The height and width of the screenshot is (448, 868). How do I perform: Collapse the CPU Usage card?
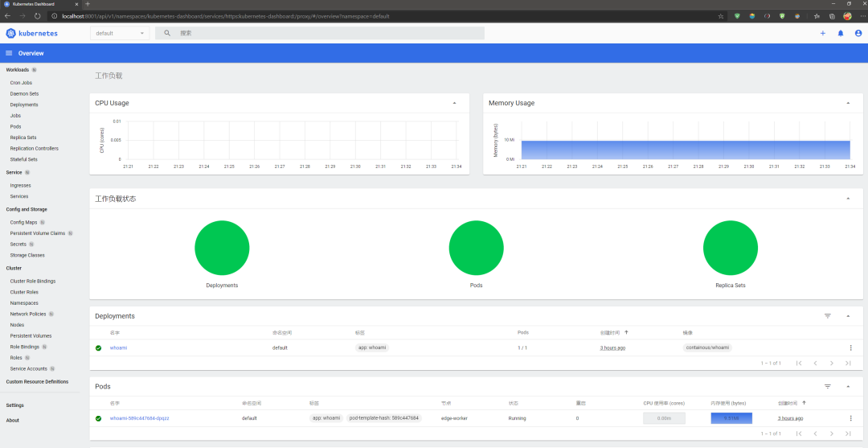coord(454,103)
